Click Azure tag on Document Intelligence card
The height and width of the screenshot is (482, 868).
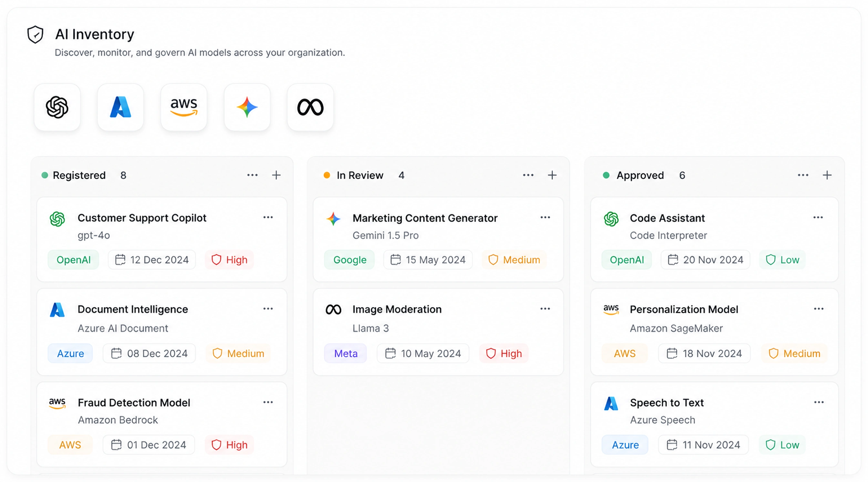(70, 353)
